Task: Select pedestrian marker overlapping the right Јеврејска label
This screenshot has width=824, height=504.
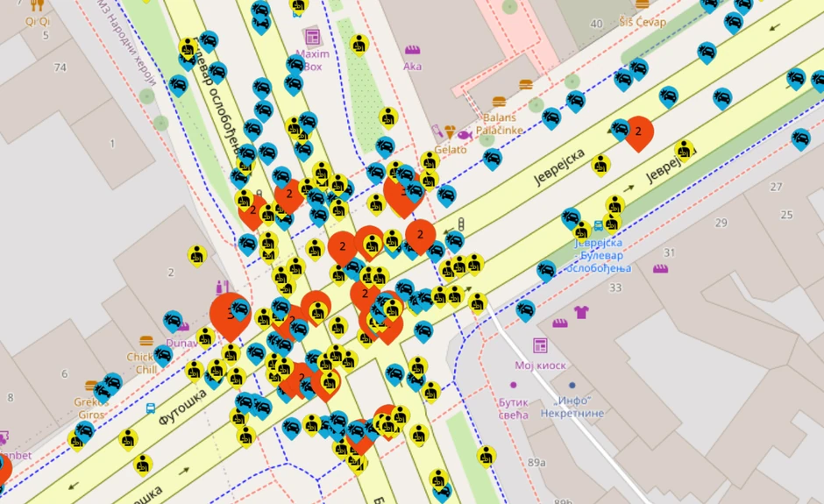Action: click(684, 152)
